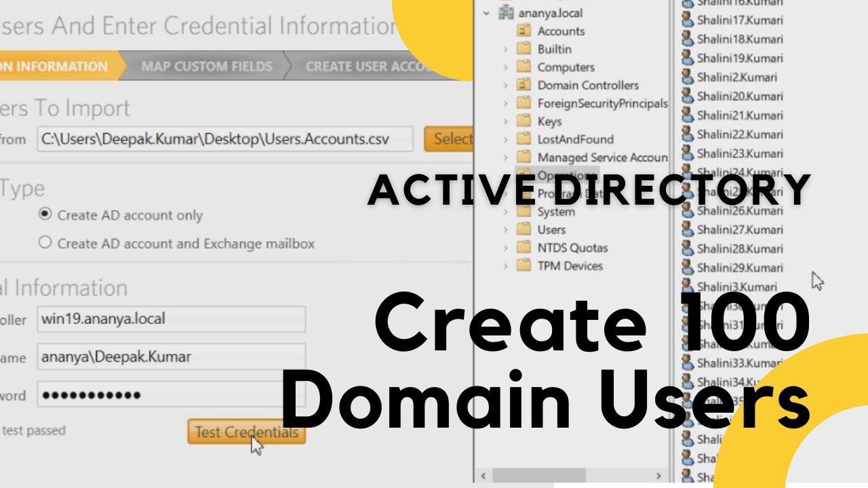The width and height of the screenshot is (868, 488).
Task: Expand the Domain Controllers OU
Action: (505, 85)
